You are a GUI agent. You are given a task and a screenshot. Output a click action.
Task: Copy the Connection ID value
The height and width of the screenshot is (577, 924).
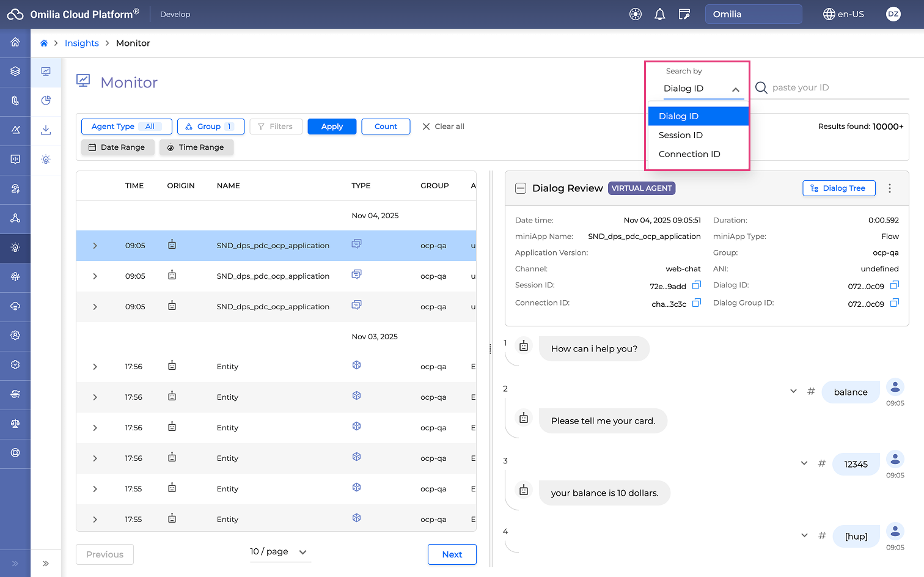697,303
